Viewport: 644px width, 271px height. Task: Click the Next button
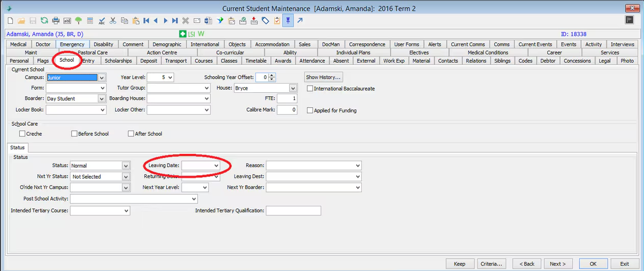click(558, 264)
